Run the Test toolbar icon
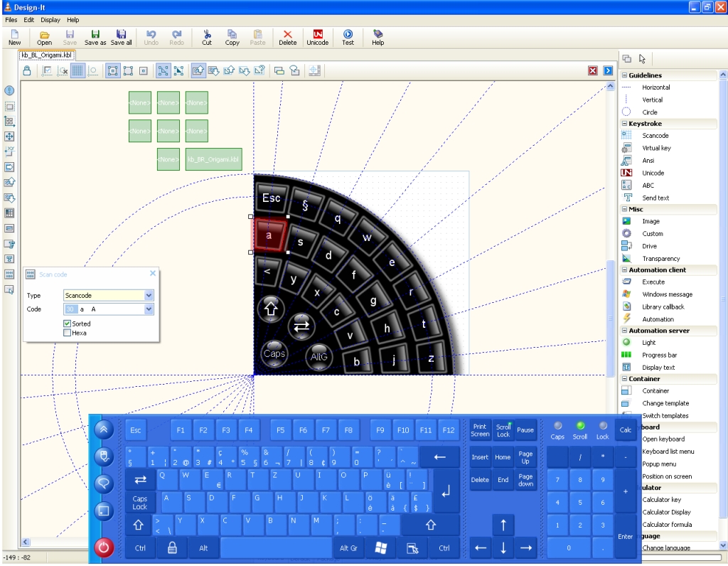Image resolution: width=728 pixels, height=566 pixels. pyautogui.click(x=348, y=37)
